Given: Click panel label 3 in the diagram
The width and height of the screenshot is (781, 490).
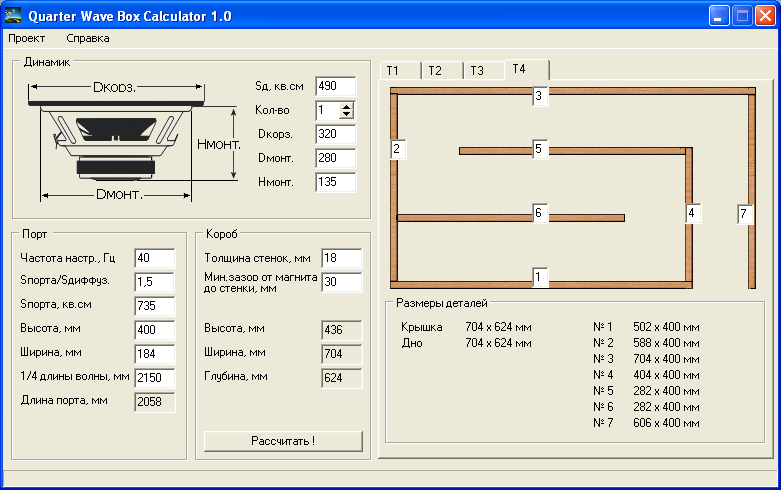Looking at the screenshot, I should 540,96.
